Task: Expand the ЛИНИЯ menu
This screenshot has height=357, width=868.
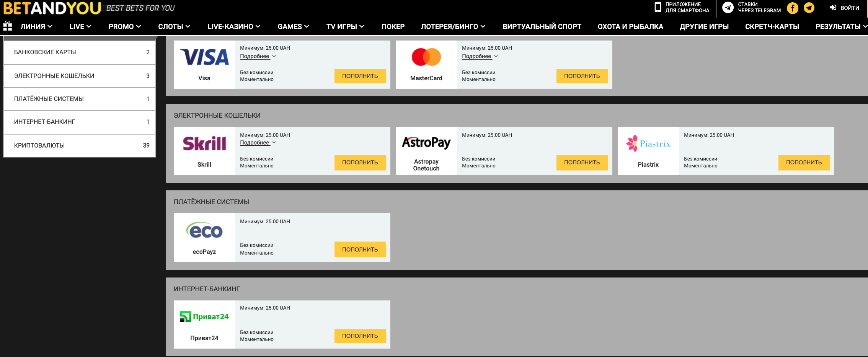Action: click(36, 26)
